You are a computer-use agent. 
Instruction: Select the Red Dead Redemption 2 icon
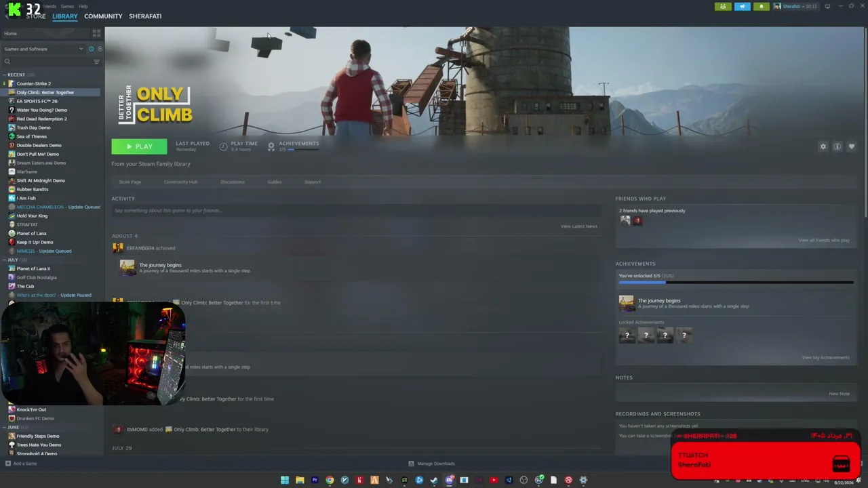(x=12, y=119)
